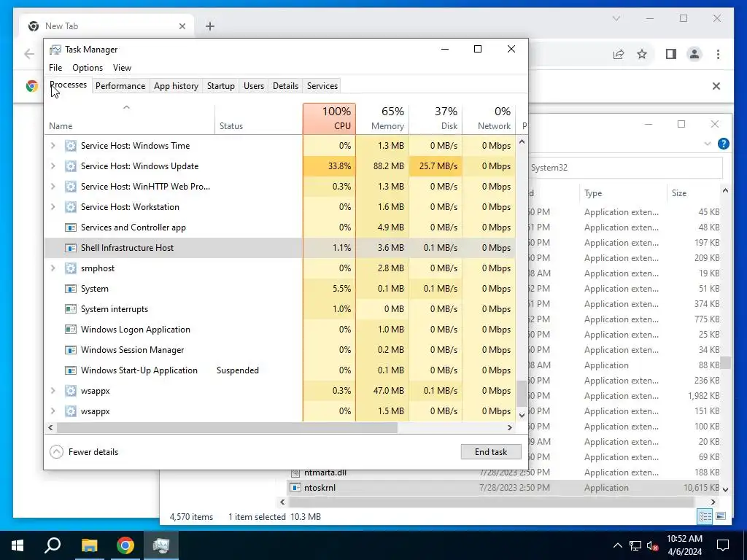This screenshot has width=747, height=560.
Task: Switch to the App history tab
Action: pyautogui.click(x=176, y=86)
